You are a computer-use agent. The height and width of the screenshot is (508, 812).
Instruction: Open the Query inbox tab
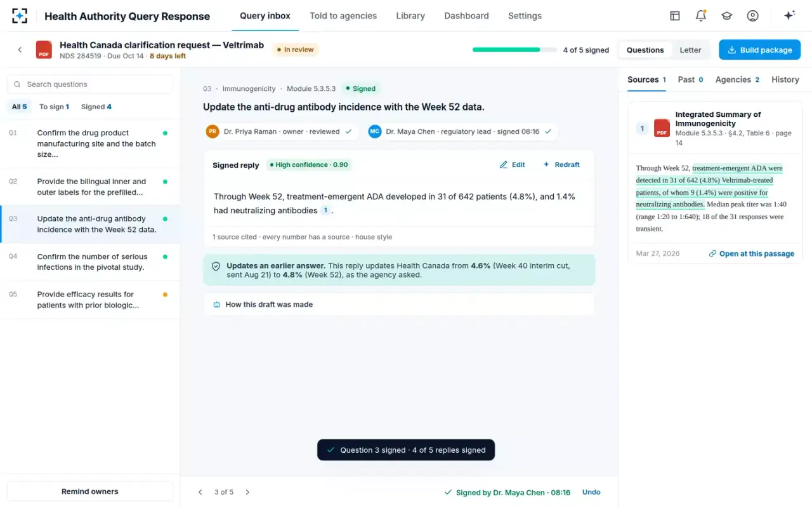point(265,16)
